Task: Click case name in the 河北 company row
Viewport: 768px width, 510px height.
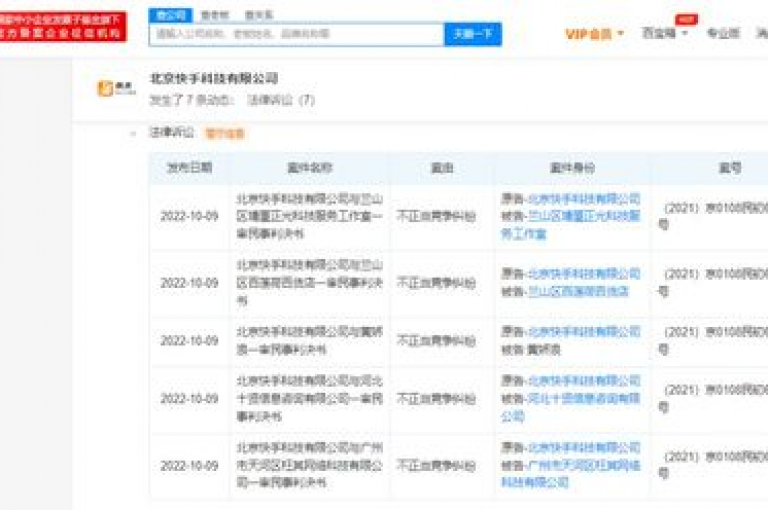Action: 310,398
